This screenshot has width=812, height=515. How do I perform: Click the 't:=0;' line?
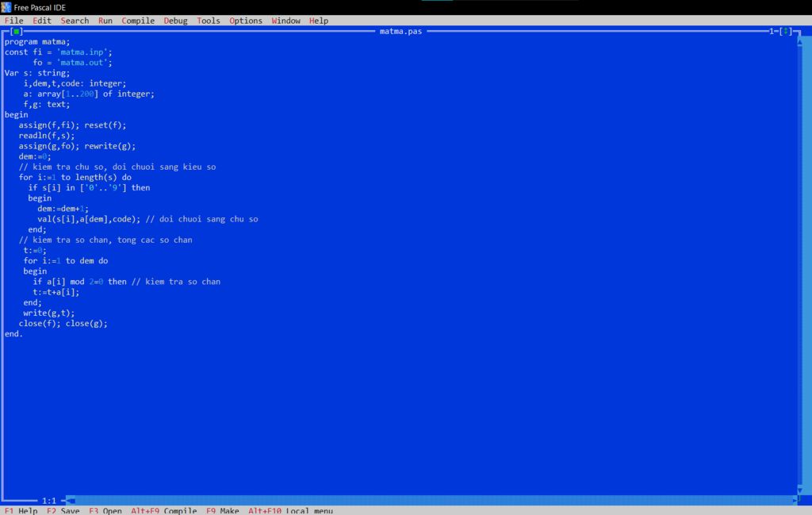[x=35, y=250]
